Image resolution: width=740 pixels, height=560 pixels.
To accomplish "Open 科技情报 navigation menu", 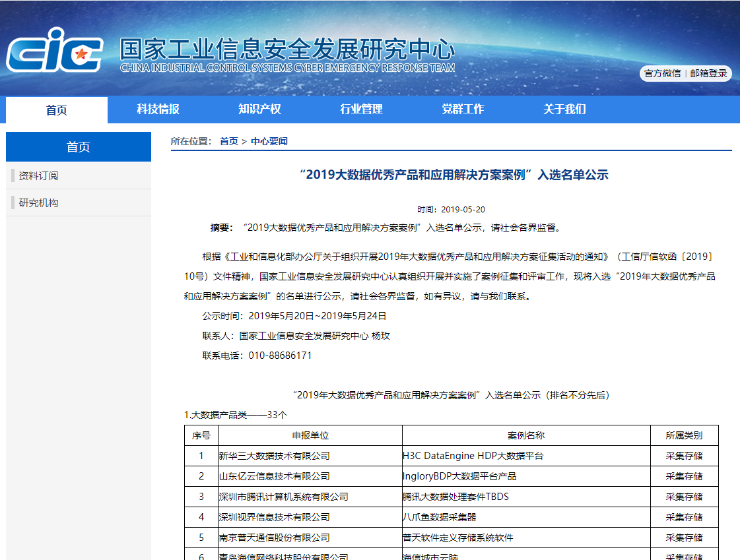I will click(x=158, y=109).
